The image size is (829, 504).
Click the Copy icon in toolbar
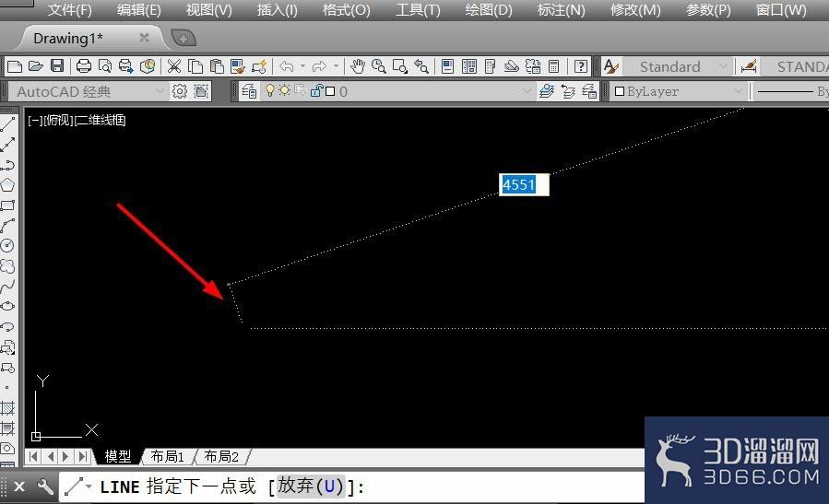pos(195,66)
